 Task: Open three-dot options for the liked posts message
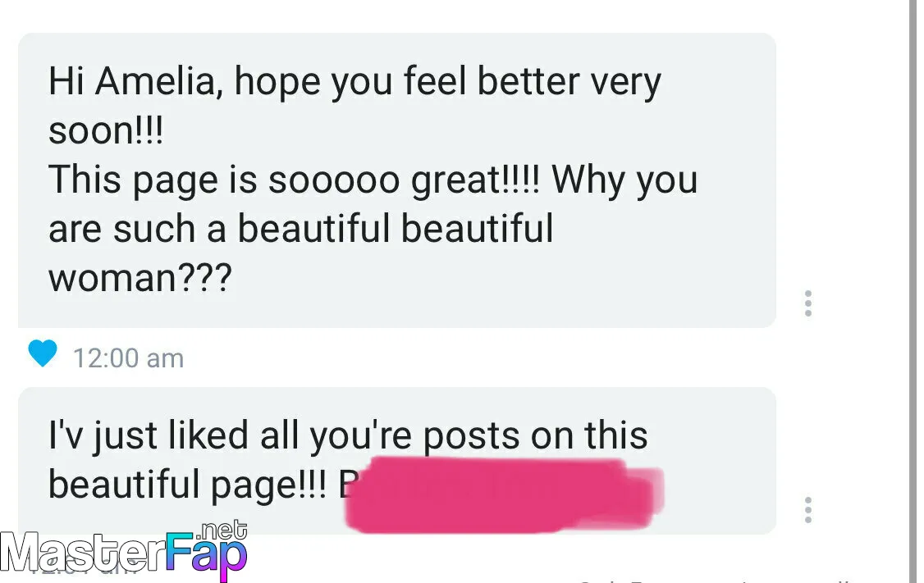[808, 510]
